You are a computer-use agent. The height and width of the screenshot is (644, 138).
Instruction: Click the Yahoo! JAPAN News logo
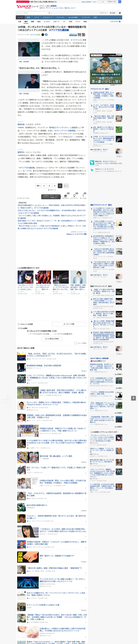[27, 7]
